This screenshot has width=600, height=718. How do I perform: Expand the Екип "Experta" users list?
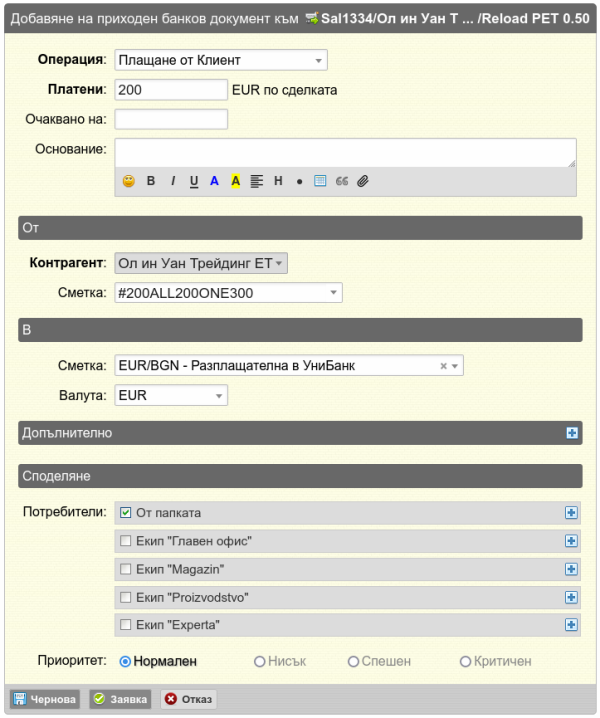[571, 625]
